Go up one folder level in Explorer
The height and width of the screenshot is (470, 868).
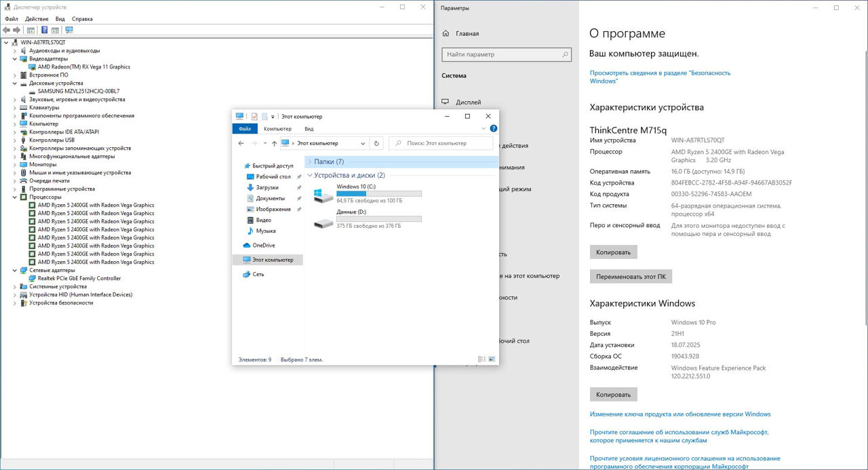click(x=274, y=143)
